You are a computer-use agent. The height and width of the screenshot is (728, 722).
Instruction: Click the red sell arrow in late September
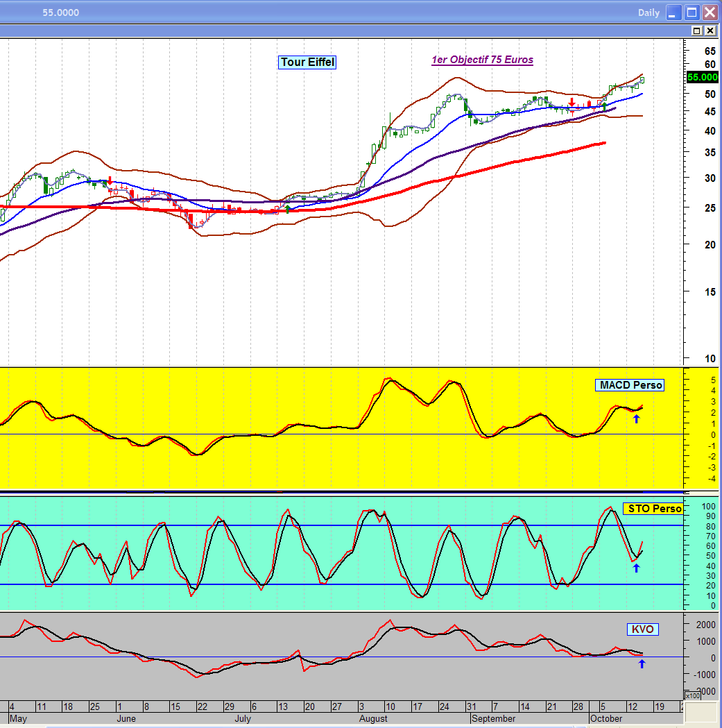(572, 102)
